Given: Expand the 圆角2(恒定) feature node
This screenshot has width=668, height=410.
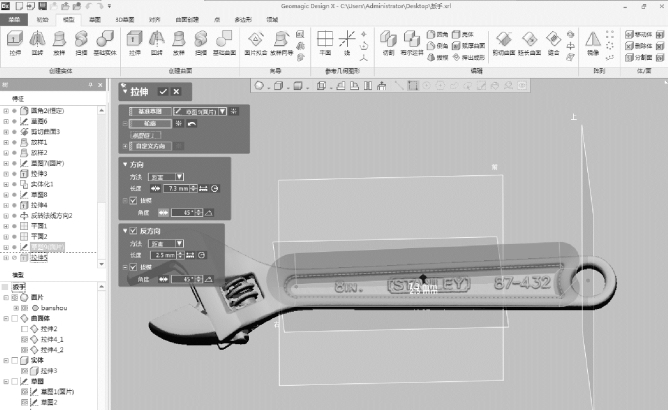Looking at the screenshot, I should click(6, 111).
